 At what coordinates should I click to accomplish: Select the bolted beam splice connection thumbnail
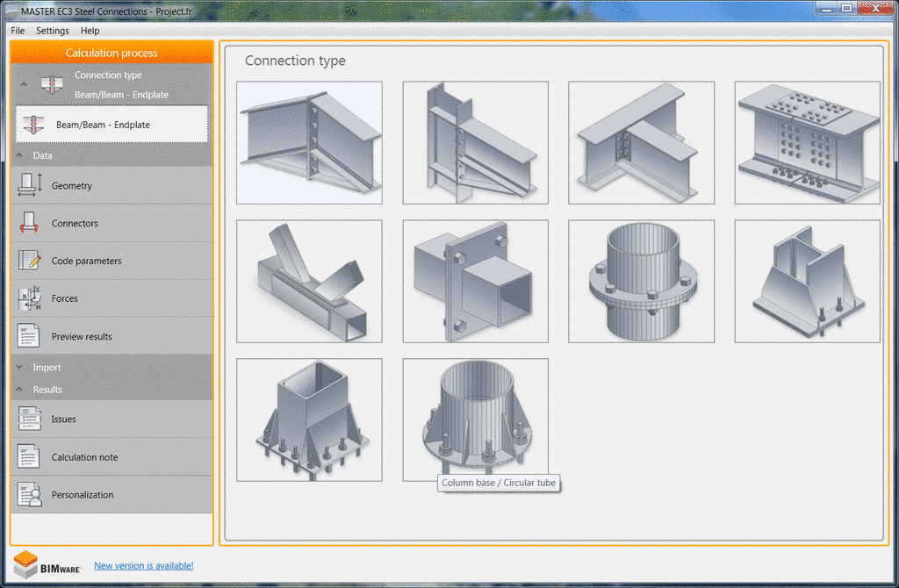tap(808, 143)
